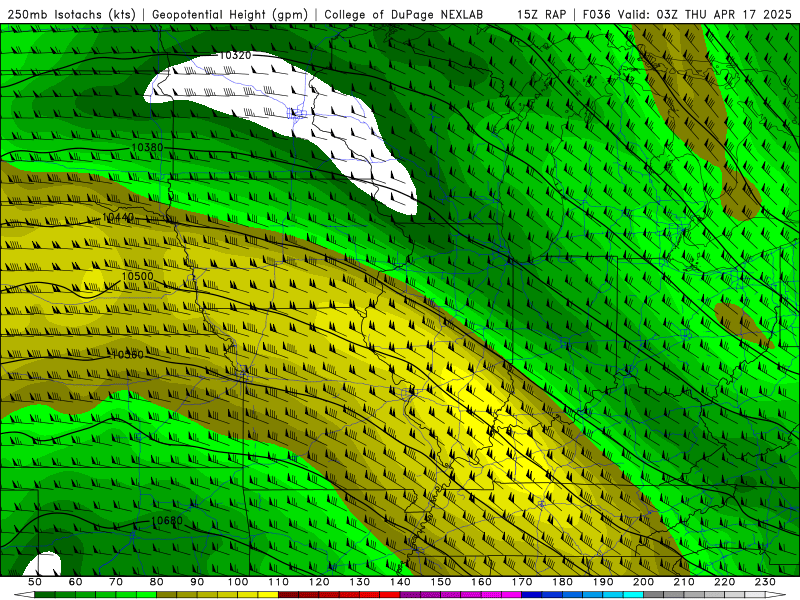Click the 160 knot scale label
The height and width of the screenshot is (600, 800).
(x=481, y=582)
